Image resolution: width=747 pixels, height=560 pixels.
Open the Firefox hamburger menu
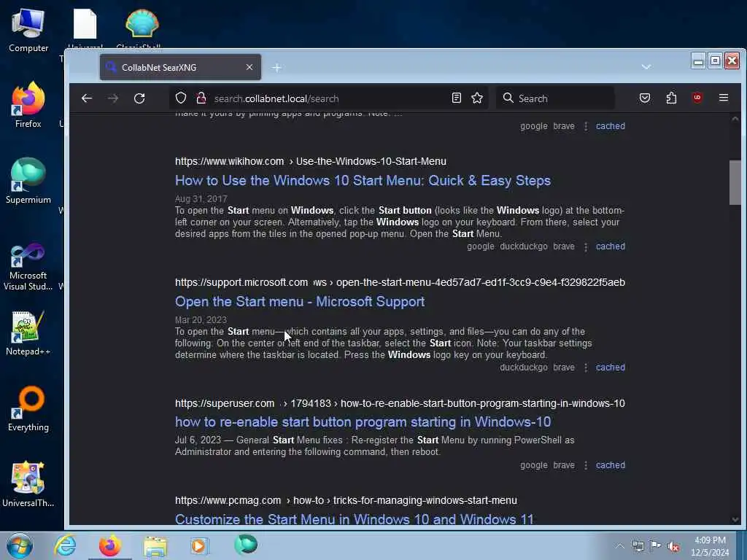point(723,98)
